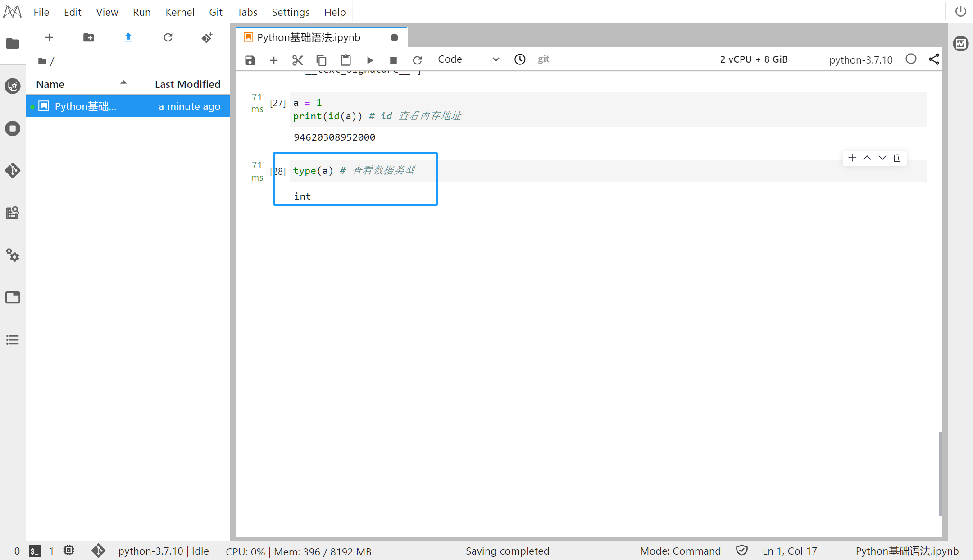Click the clock schedule icon in toolbar

tap(520, 59)
